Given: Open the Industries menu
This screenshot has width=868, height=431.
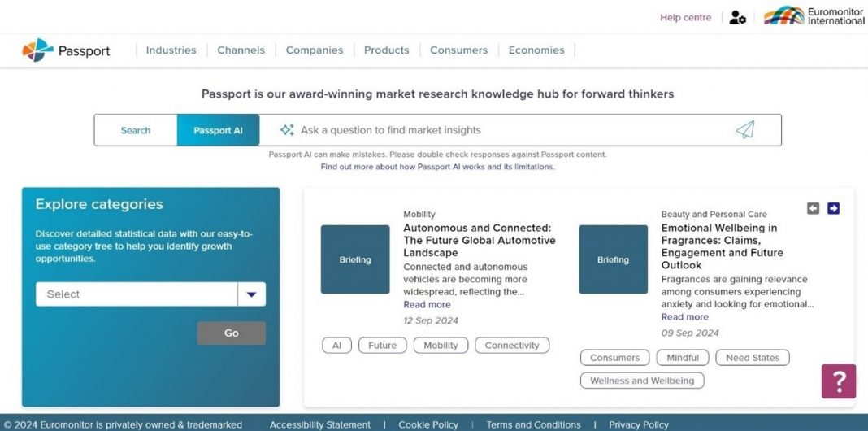Looking at the screenshot, I should click(171, 50).
